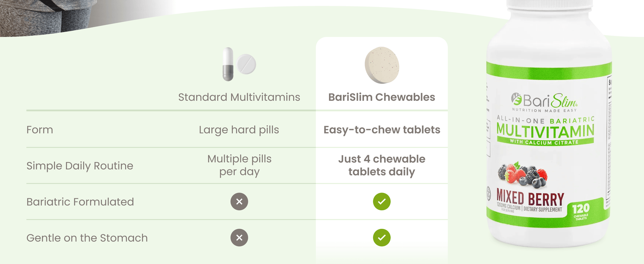This screenshot has width=644, height=264.
Task: Select the BariSlim Chewables column heading
Action: 382,97
